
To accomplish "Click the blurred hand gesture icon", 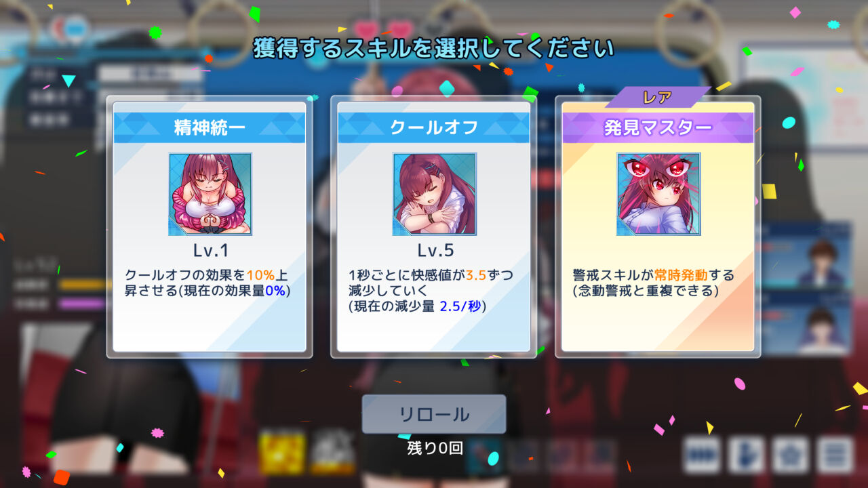I will pos(746,454).
